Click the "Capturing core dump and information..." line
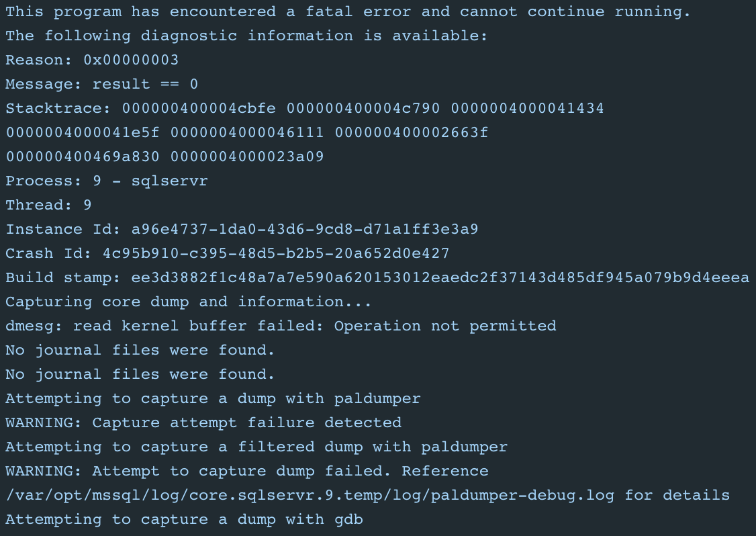Image resolution: width=756 pixels, height=536 pixels. (x=189, y=302)
